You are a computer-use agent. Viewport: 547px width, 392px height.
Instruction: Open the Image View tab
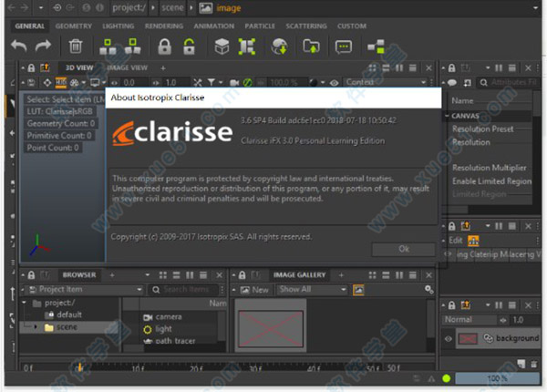click(127, 67)
